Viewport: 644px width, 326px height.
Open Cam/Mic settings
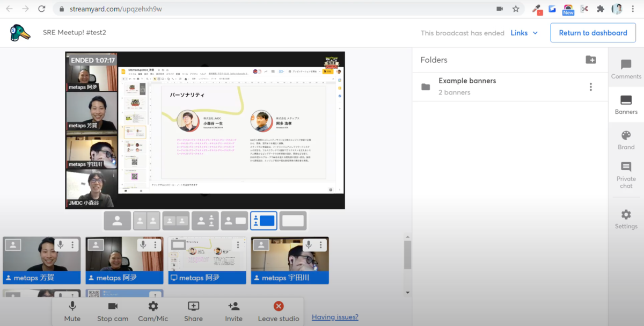[x=153, y=311]
